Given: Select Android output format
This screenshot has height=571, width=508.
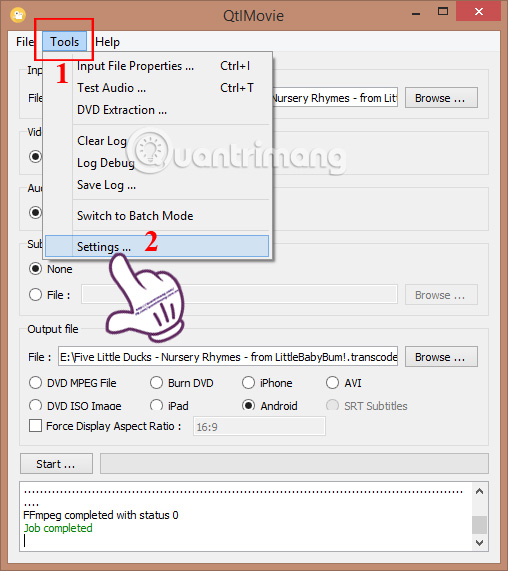Looking at the screenshot, I should tap(248, 405).
